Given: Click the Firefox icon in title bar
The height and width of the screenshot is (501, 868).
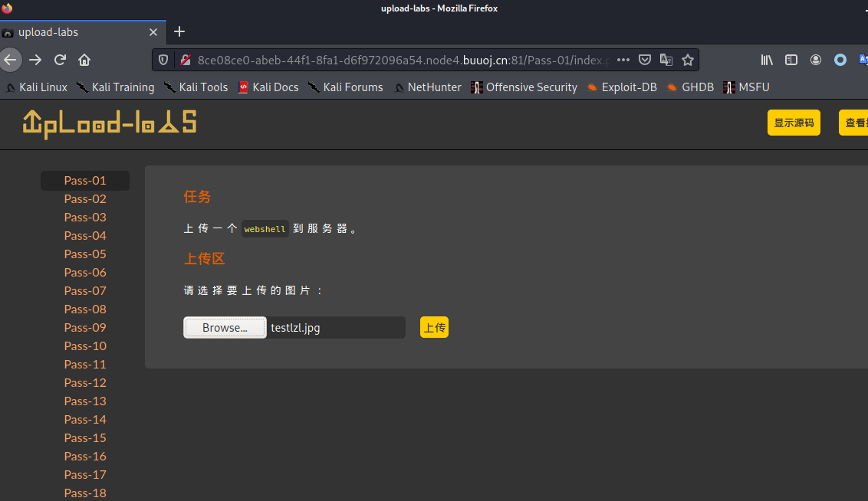Looking at the screenshot, I should click(x=7, y=8).
